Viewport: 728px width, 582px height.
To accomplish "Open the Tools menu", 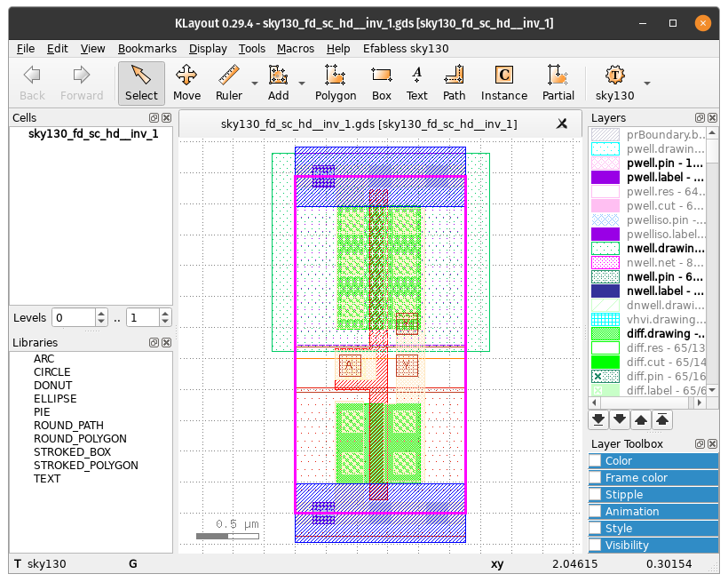I will pos(251,49).
